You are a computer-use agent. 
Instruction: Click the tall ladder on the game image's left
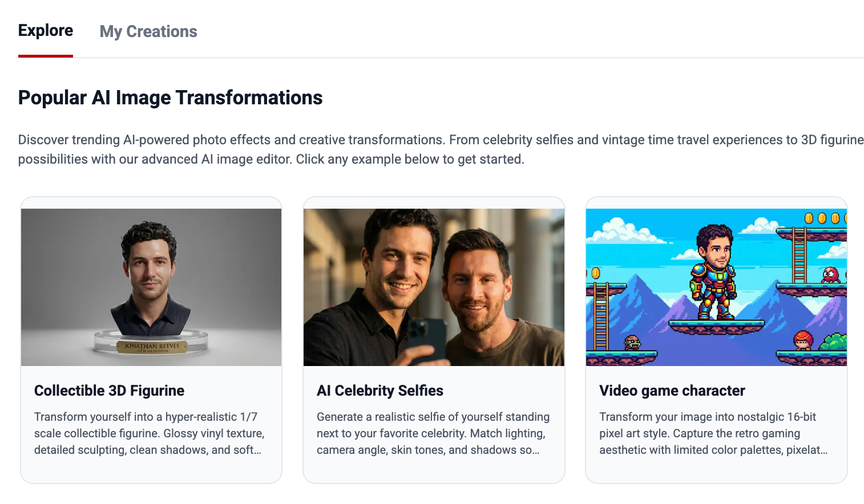pyautogui.click(x=601, y=316)
